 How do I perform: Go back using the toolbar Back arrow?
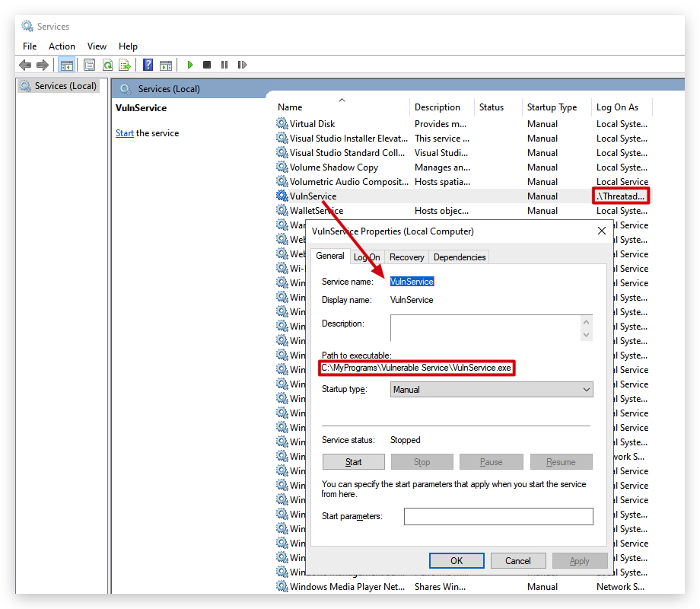(25, 65)
